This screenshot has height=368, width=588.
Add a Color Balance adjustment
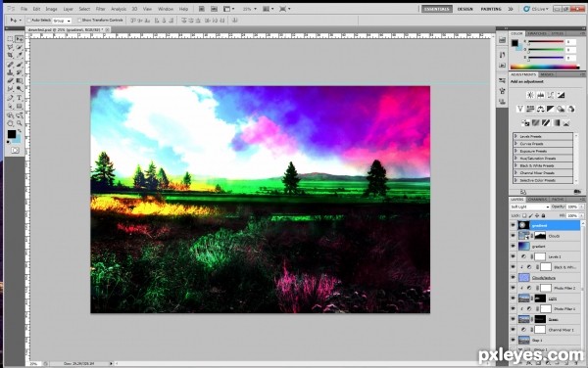[x=540, y=109]
